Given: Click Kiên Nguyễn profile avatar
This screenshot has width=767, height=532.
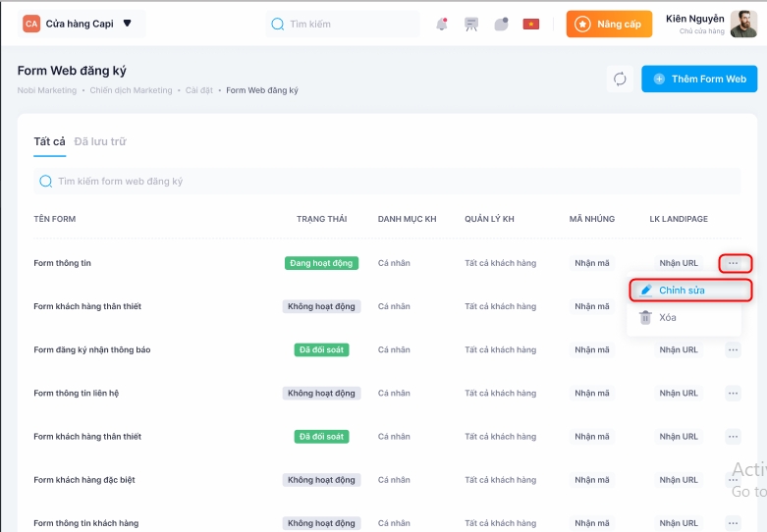Looking at the screenshot, I should tap(743, 24).
